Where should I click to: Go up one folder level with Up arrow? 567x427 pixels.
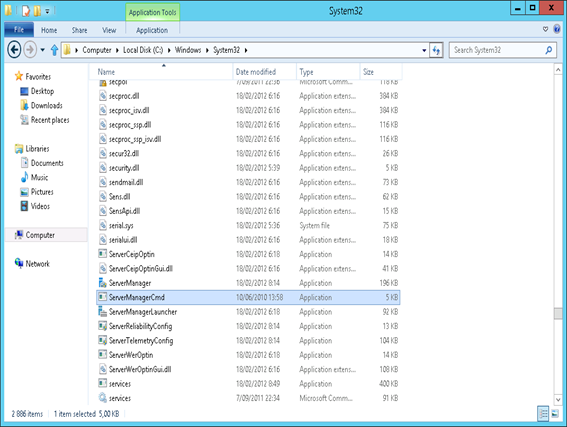tap(54, 50)
